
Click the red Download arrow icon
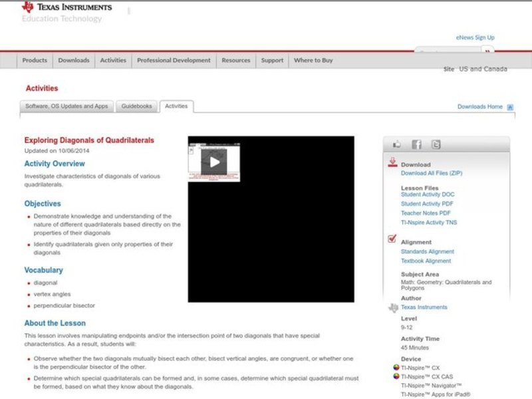[x=392, y=162]
